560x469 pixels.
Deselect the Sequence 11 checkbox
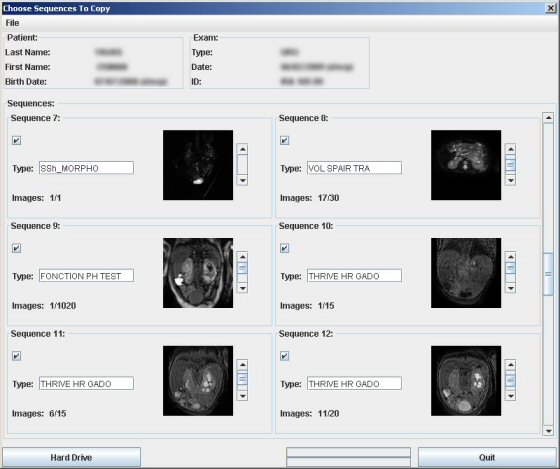(16, 356)
